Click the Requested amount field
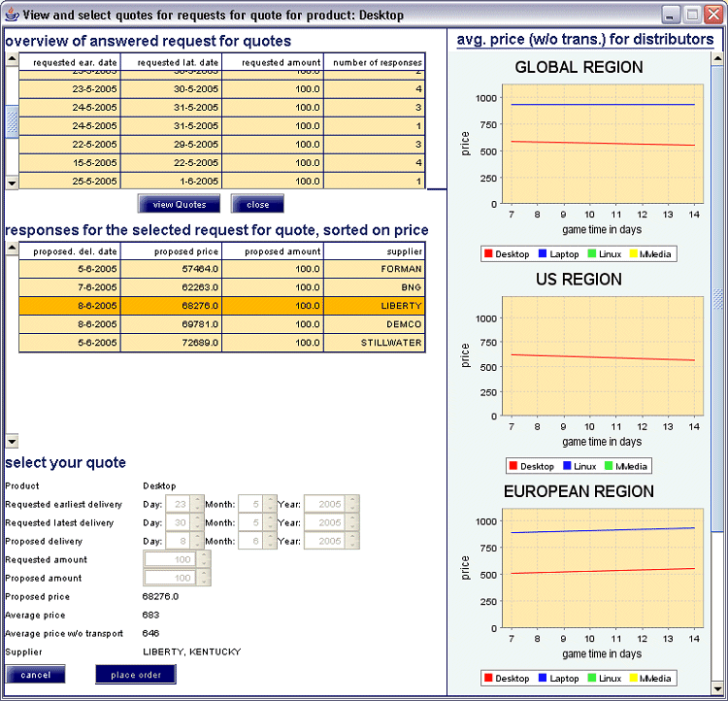Viewport: 728px width, 701px height. click(x=170, y=559)
